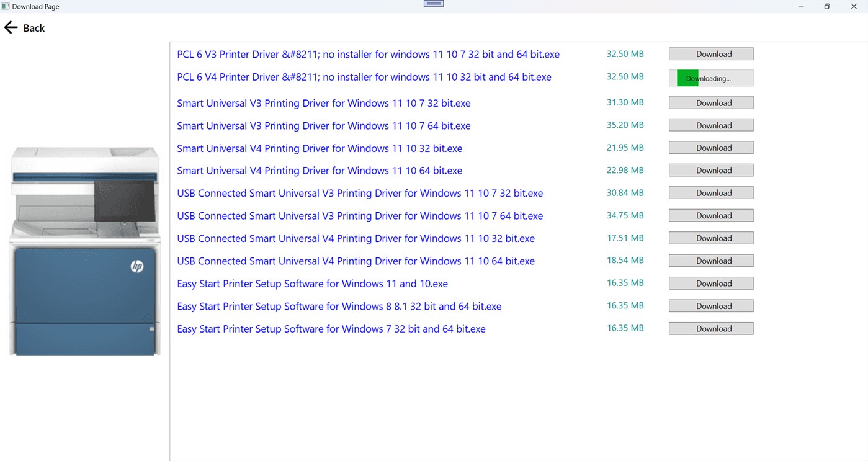Click the Downloading progress bar

pos(710,78)
